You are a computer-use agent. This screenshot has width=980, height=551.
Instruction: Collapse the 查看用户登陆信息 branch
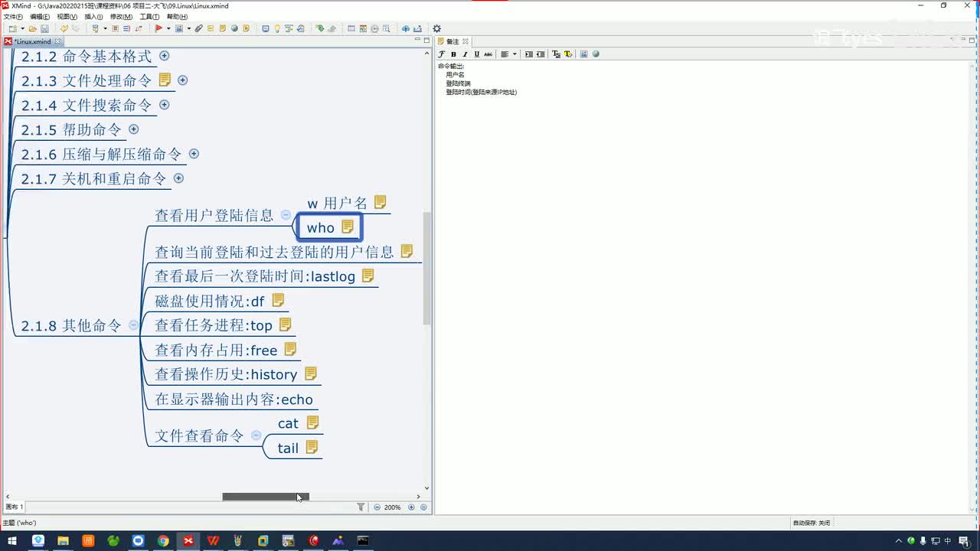[x=286, y=215]
